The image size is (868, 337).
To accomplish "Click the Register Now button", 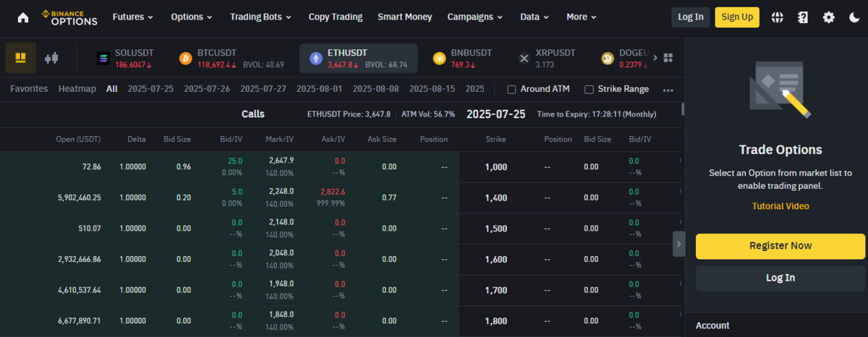I will coord(780,246).
